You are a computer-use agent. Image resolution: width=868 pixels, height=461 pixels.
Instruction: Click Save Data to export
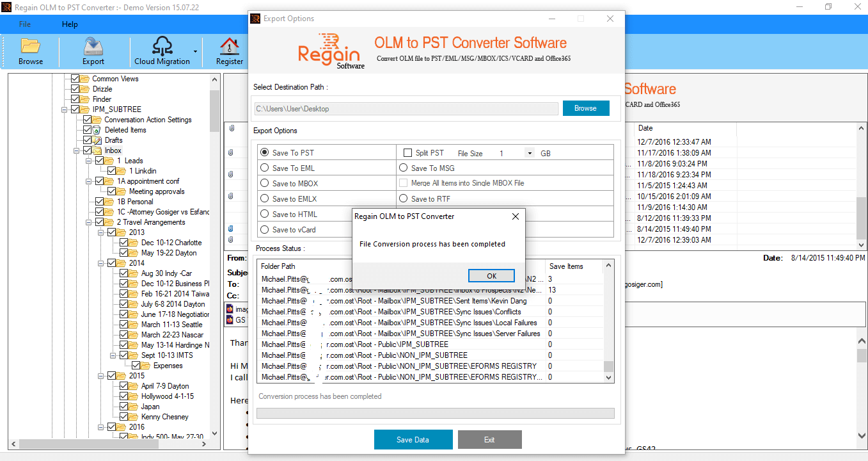click(x=413, y=439)
